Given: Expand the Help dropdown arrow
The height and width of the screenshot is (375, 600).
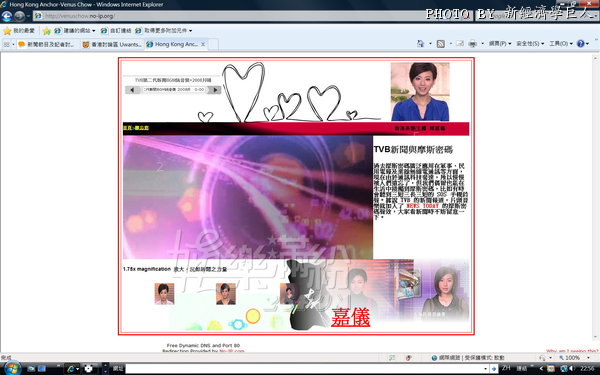Looking at the screenshot, I should (588, 44).
